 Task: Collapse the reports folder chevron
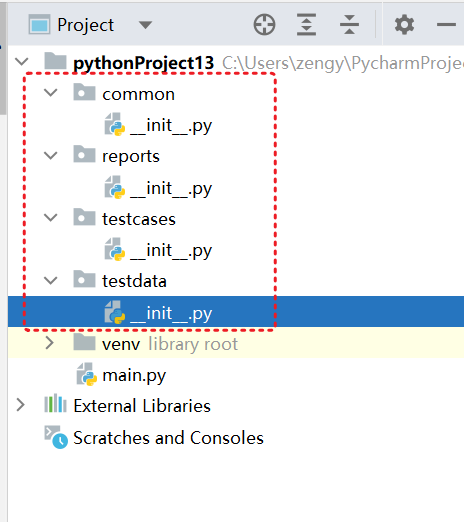coord(51,155)
